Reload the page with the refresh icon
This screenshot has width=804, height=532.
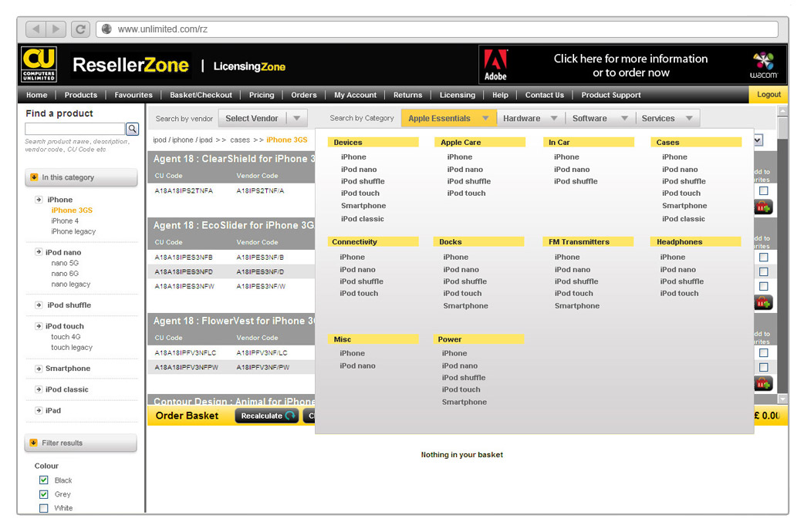click(x=80, y=29)
